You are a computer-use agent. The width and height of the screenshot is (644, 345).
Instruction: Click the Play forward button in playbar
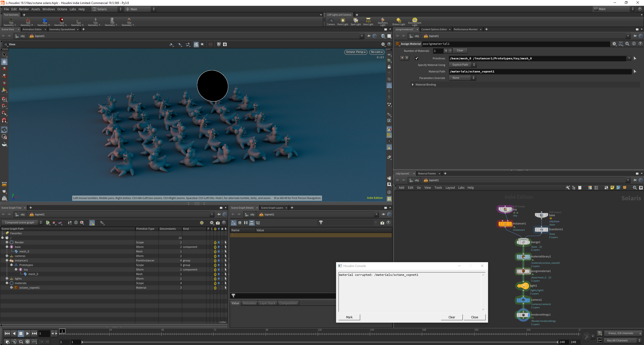click(x=27, y=333)
